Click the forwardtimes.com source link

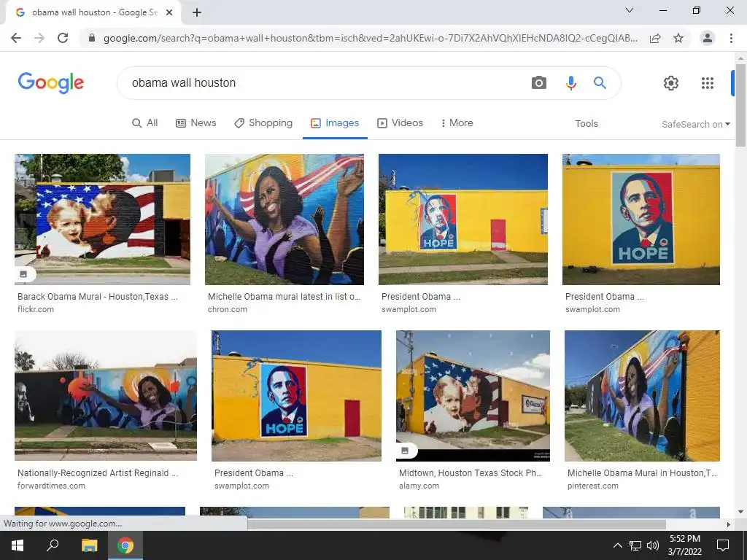point(52,486)
